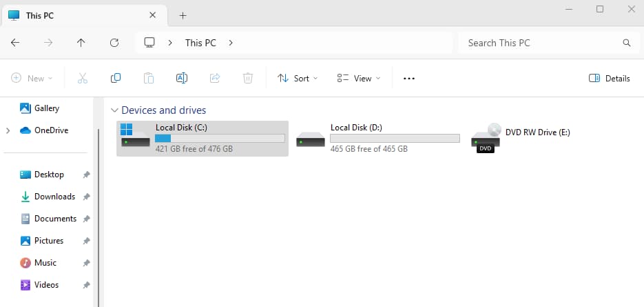Select the Local Disk (D:) drive icon
The width and height of the screenshot is (644, 307).
311,139
